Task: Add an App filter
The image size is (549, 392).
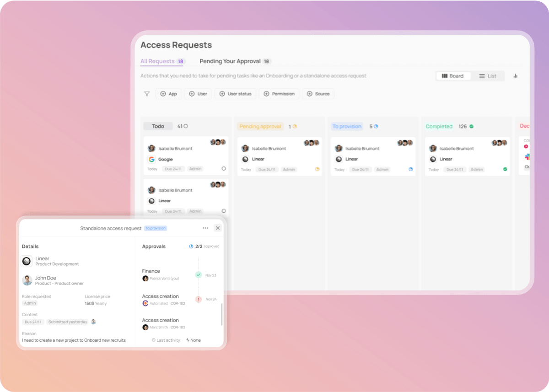Action: [x=168, y=94]
